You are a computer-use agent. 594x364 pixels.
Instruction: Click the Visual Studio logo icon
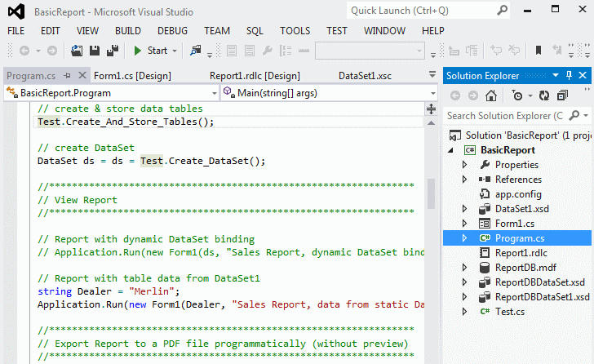pos(16,11)
